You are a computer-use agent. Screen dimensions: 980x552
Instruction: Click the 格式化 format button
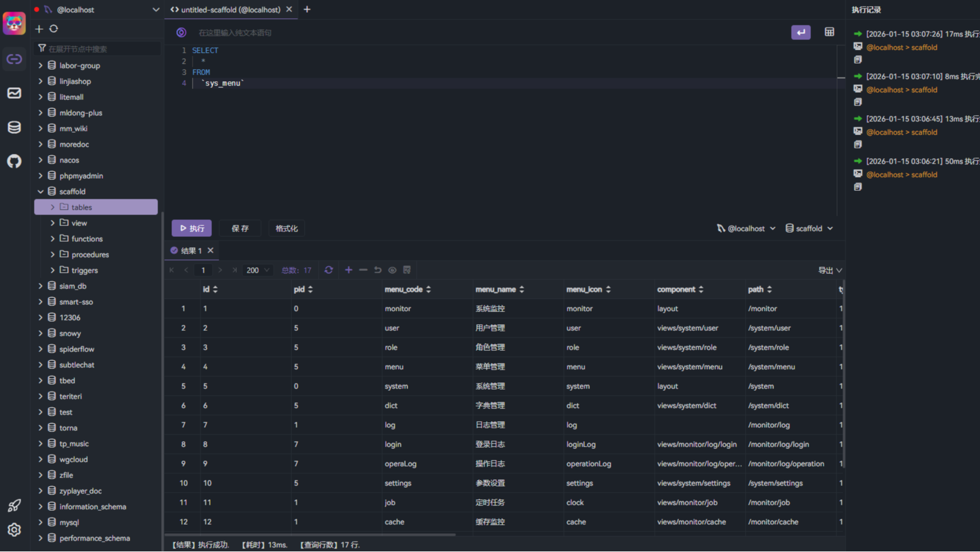tap(286, 228)
